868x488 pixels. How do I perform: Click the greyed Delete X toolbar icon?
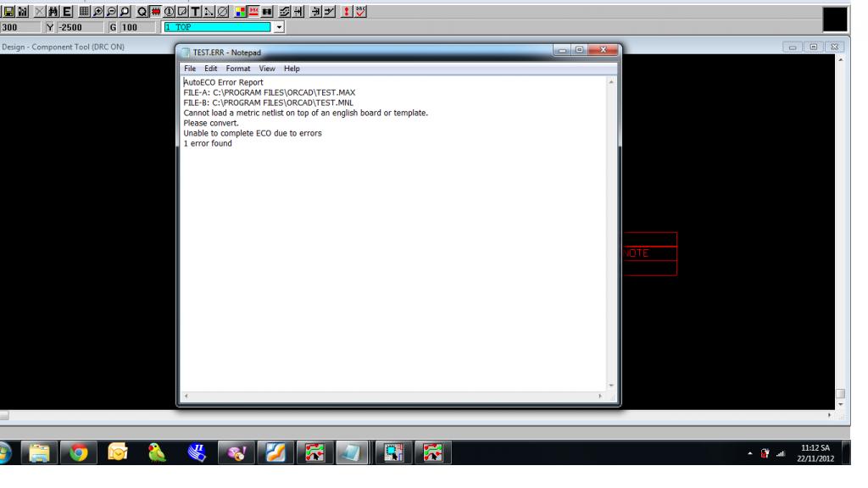coord(39,12)
